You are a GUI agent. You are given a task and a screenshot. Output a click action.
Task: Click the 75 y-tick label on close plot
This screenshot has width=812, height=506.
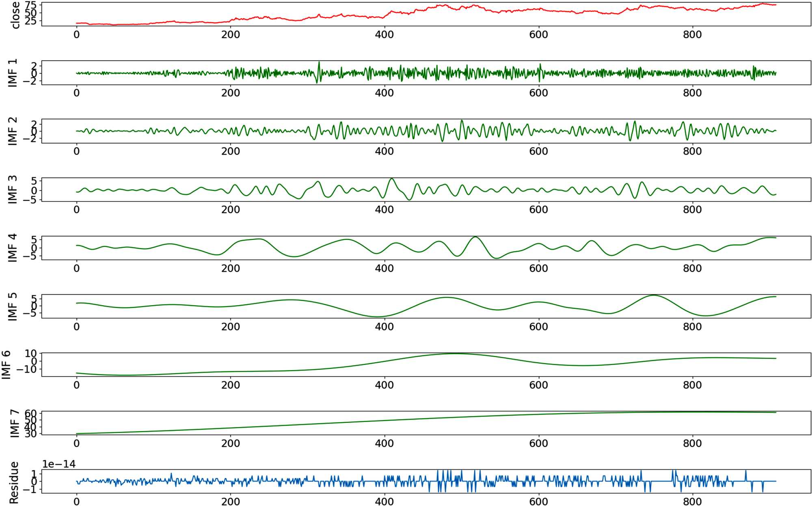click(x=31, y=5)
